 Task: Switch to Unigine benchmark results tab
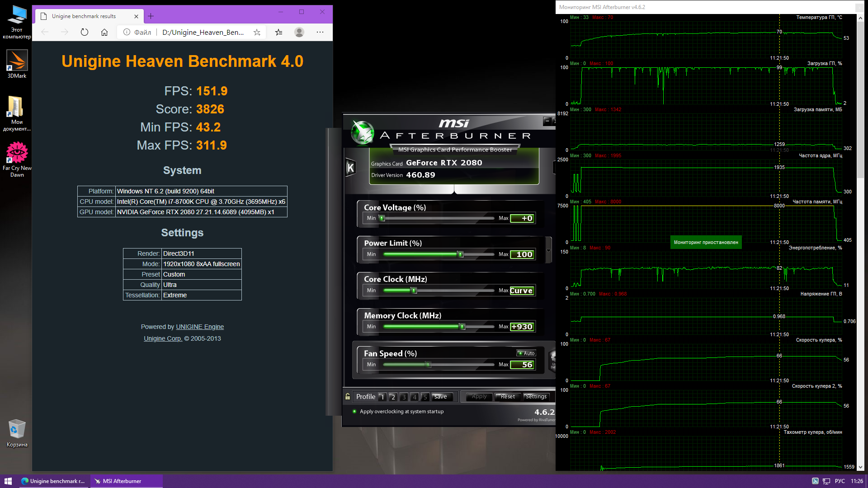click(x=84, y=16)
